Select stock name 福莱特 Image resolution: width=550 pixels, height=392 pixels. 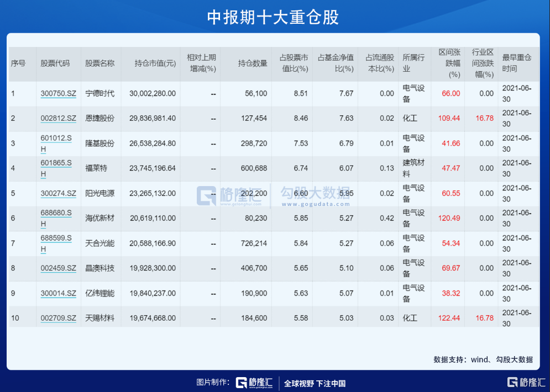[96, 168]
